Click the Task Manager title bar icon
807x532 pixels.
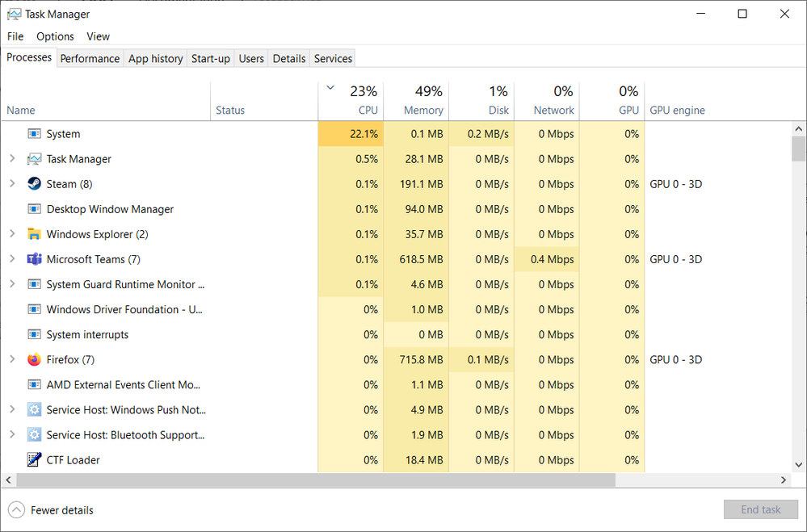click(15, 14)
